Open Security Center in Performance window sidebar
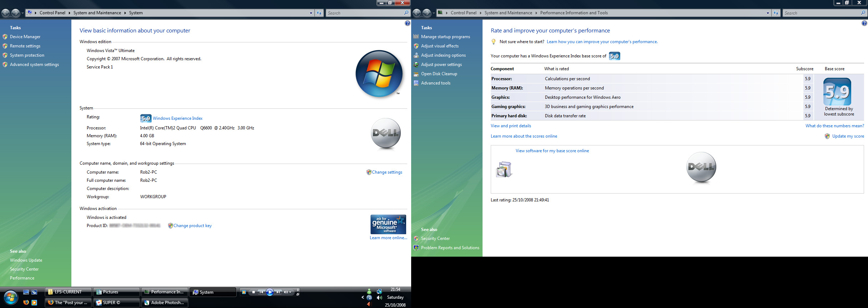868x308 pixels. pos(435,238)
